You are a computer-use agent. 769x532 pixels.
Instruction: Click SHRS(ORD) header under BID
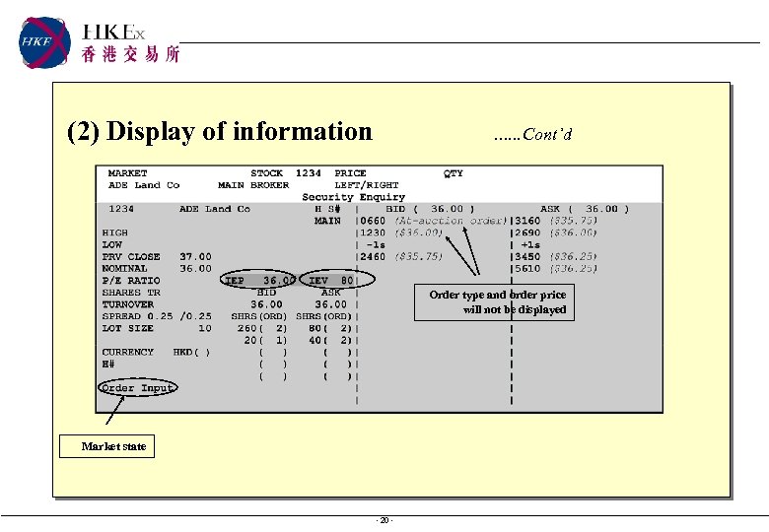point(259,316)
